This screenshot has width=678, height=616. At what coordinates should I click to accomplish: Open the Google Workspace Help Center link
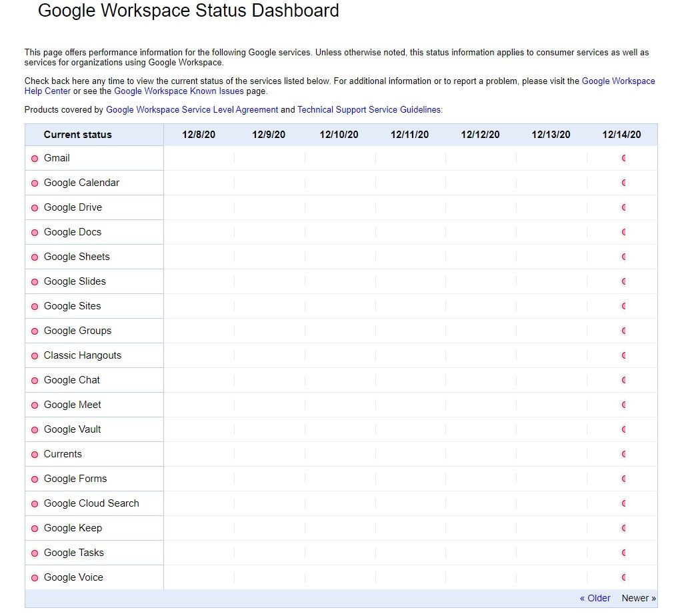click(618, 81)
